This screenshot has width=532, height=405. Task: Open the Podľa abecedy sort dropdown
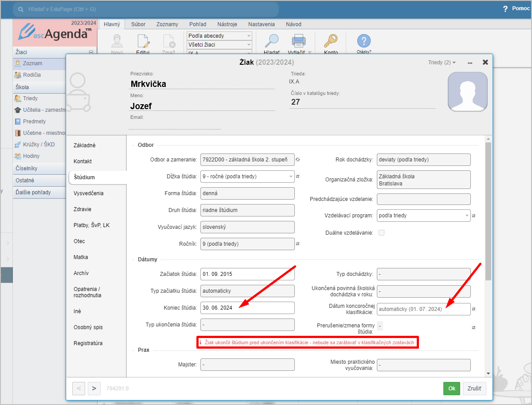click(x=219, y=36)
